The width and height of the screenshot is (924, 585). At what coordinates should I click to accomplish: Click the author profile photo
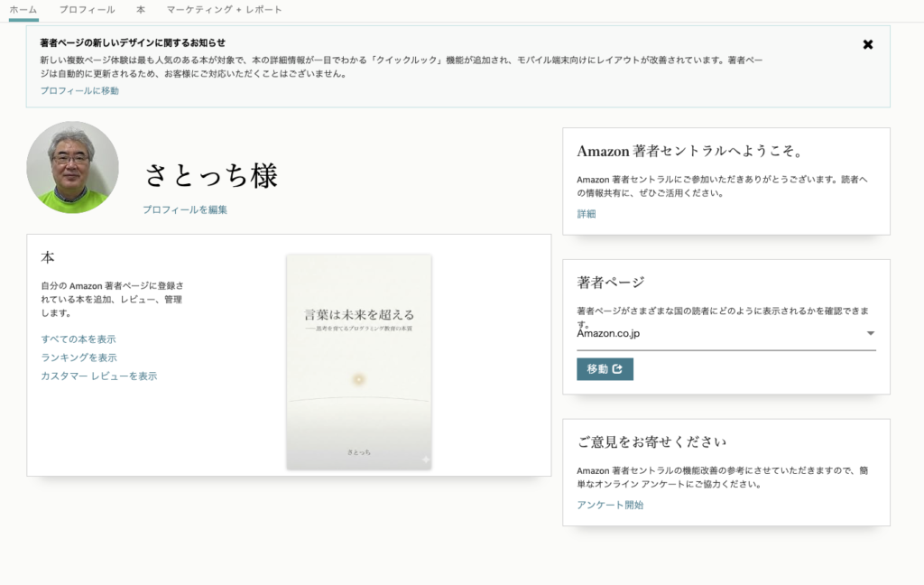(x=72, y=167)
